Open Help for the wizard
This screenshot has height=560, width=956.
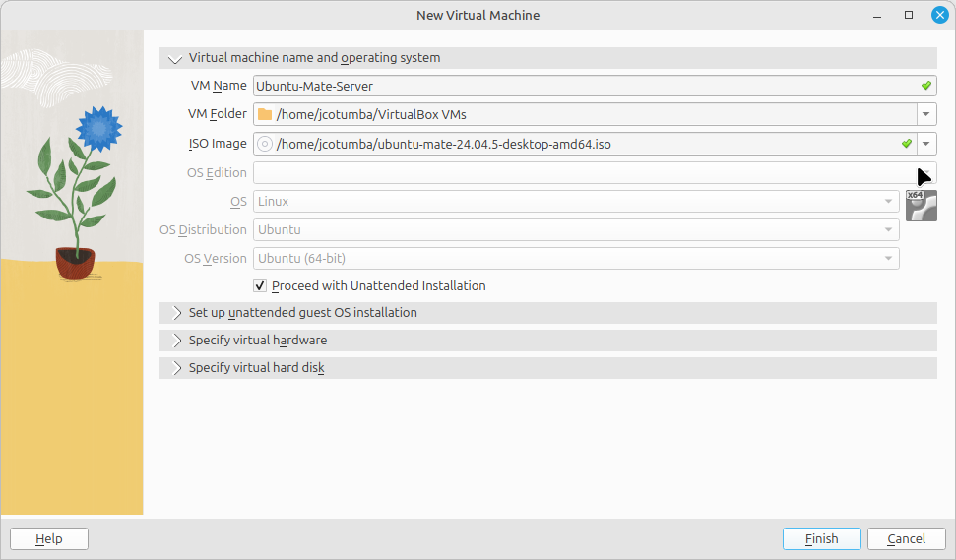(49, 538)
